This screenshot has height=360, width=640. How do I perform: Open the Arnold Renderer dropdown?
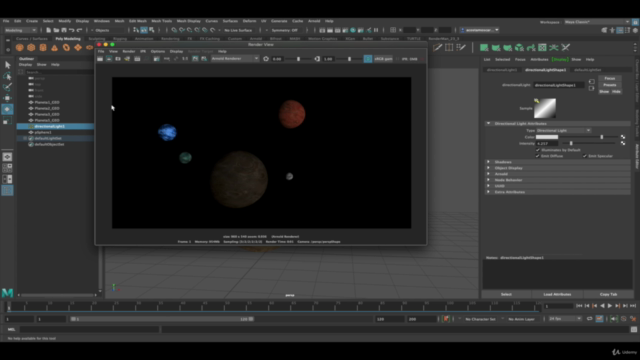pyautogui.click(x=235, y=59)
